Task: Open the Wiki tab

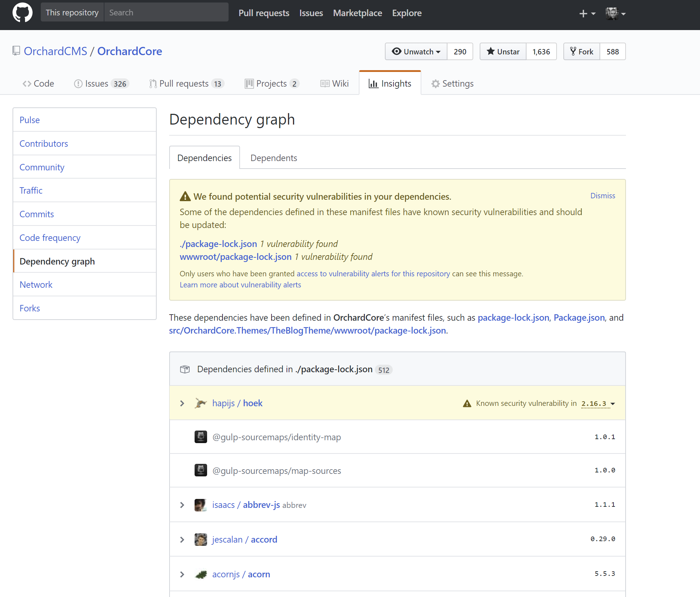Action: pyautogui.click(x=334, y=83)
